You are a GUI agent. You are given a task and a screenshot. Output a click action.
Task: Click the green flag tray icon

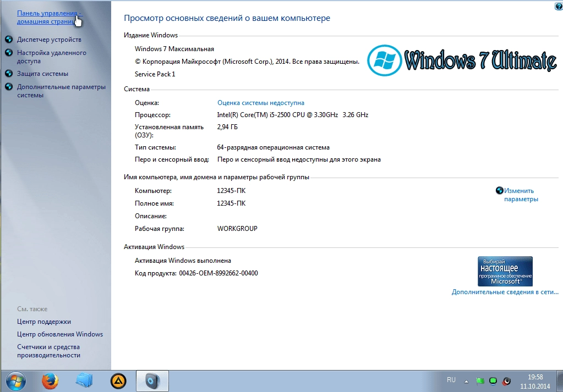(x=480, y=381)
